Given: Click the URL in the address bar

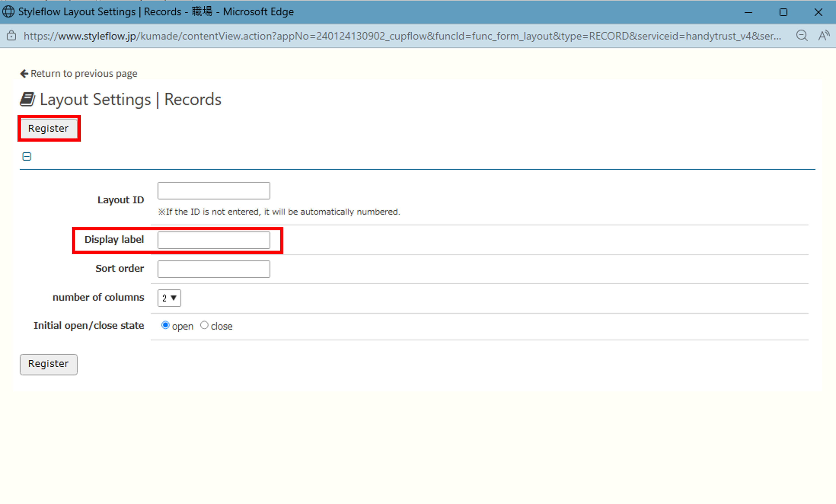Looking at the screenshot, I should (x=402, y=36).
